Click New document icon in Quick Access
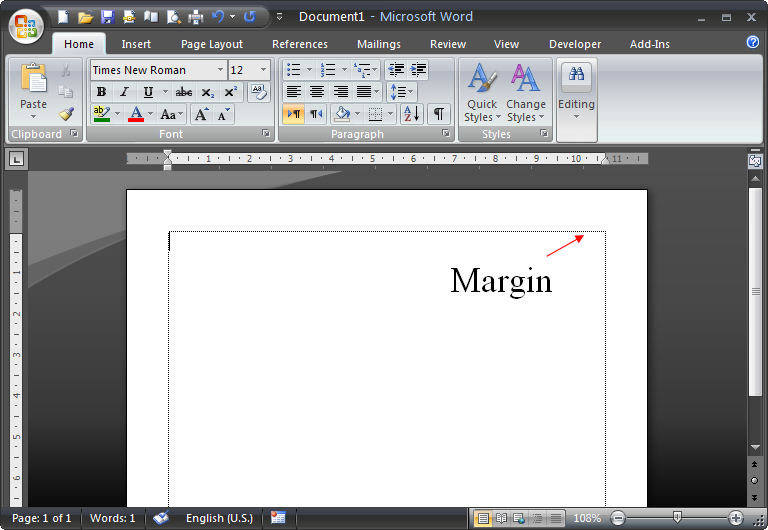 (63, 17)
